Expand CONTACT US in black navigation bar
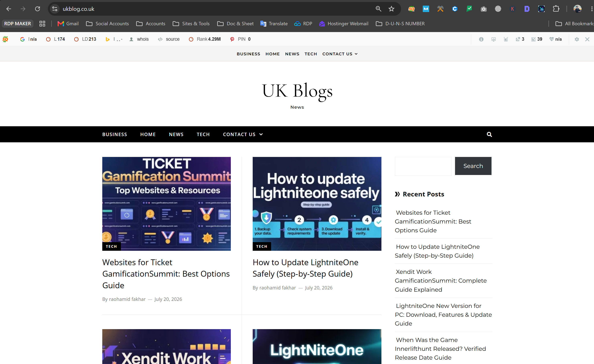 (243, 134)
